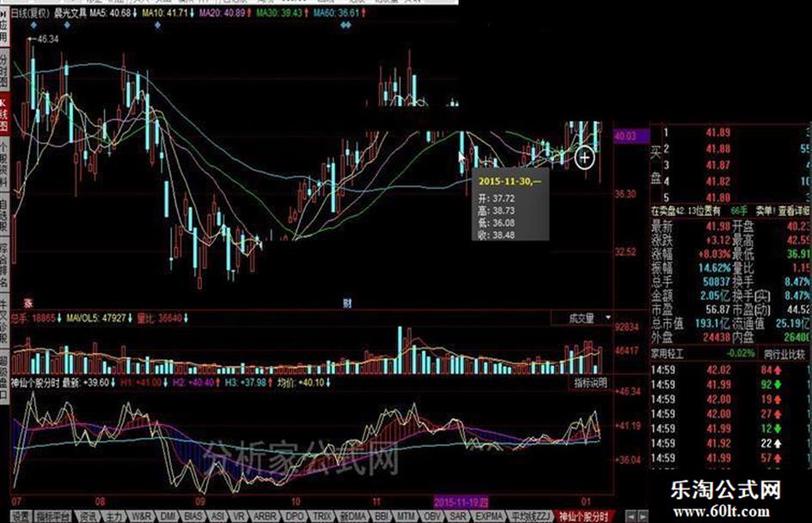Select the 神仙个股分时 indicator tab
812x523 pixels.
point(583,516)
